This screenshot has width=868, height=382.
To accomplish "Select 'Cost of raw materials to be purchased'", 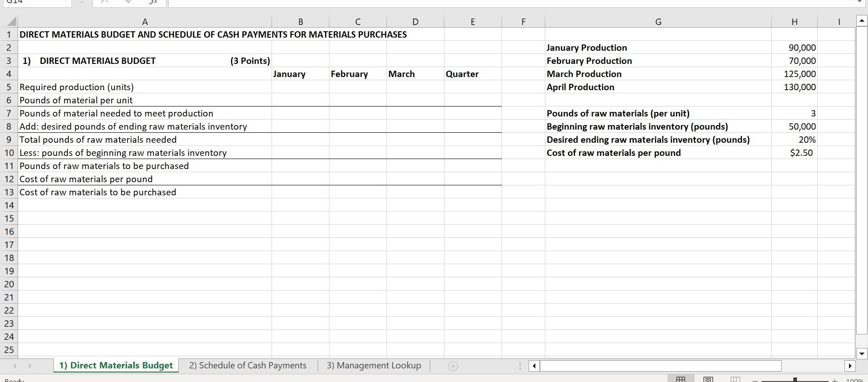I will click(x=145, y=192).
